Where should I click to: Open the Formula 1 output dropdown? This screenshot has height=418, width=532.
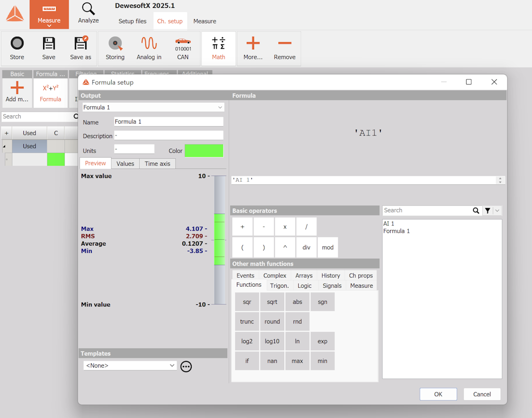220,107
